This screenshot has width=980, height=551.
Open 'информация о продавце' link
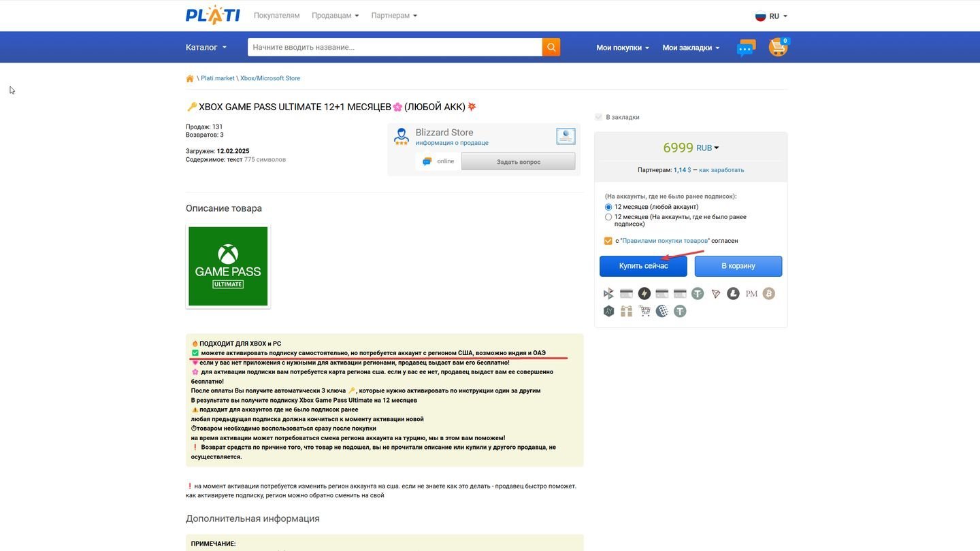[452, 143]
